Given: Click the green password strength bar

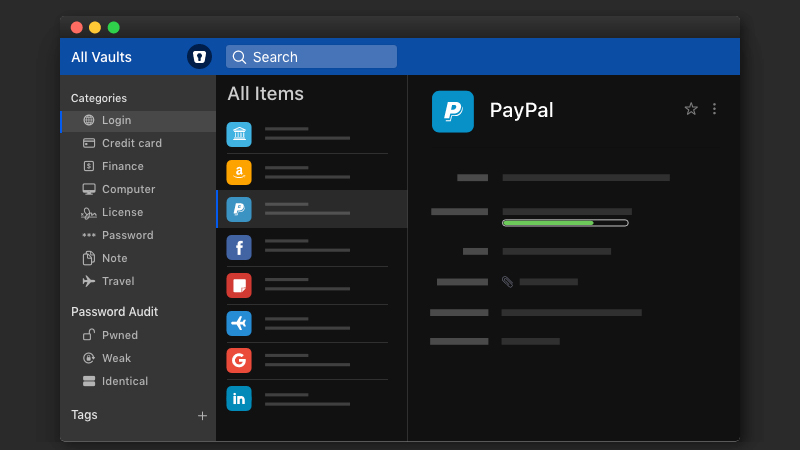Looking at the screenshot, I should click(565, 223).
